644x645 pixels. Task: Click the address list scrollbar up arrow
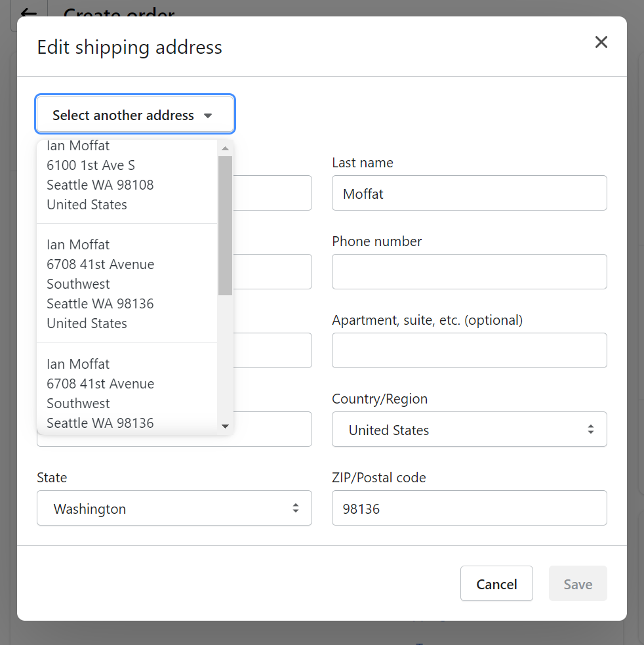(x=225, y=148)
